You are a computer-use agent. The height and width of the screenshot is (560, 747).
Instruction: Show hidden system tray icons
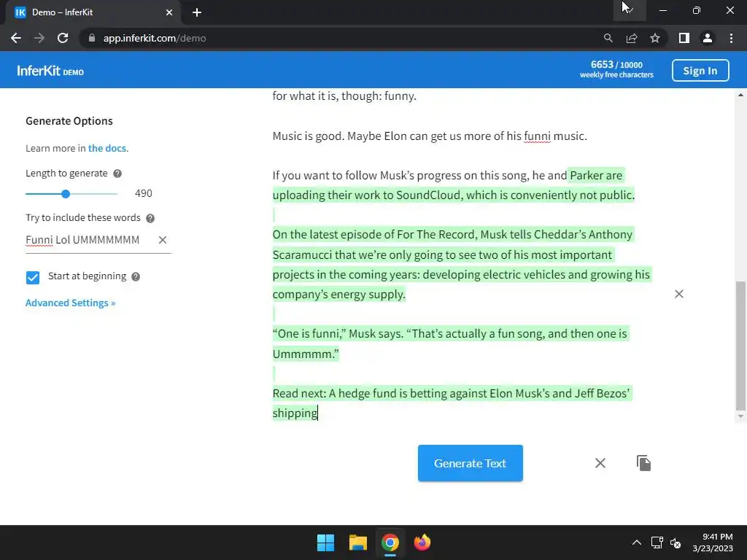(x=636, y=542)
